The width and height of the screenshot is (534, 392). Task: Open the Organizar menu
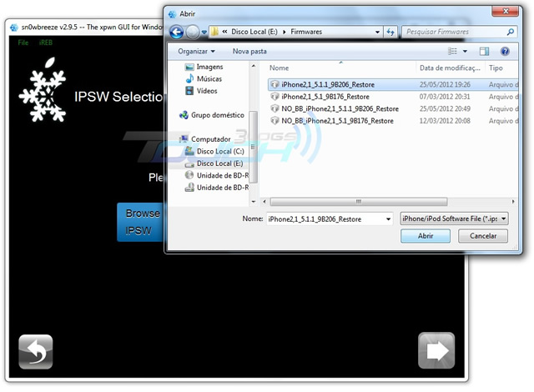point(196,52)
